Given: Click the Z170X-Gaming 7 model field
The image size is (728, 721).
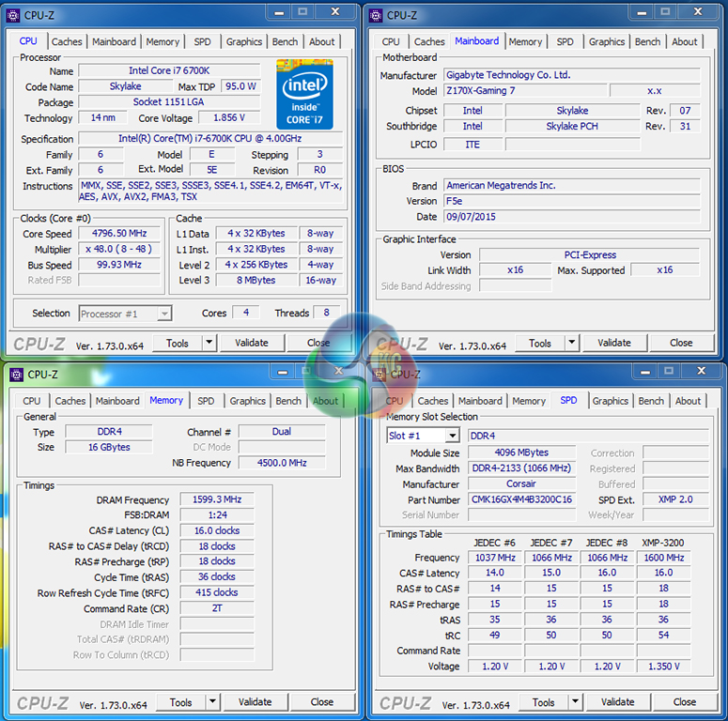Looking at the screenshot, I should (x=525, y=90).
